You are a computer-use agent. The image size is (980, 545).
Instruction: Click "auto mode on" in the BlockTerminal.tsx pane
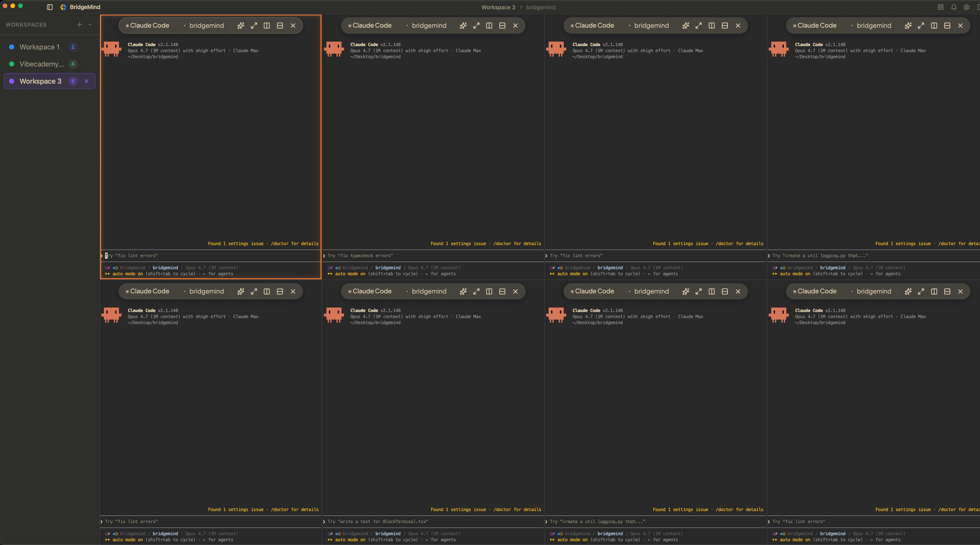[350, 540]
